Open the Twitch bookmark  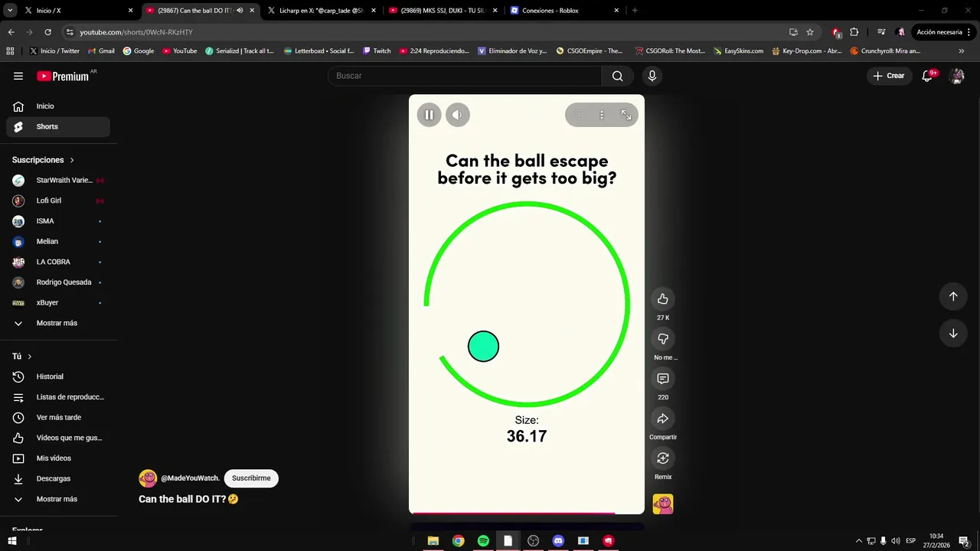pyautogui.click(x=377, y=51)
